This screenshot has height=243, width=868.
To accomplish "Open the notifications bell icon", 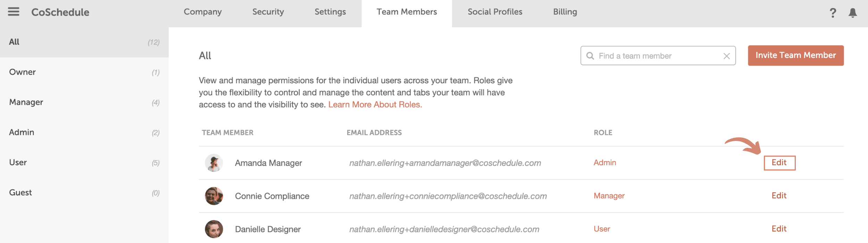I will pos(853,13).
